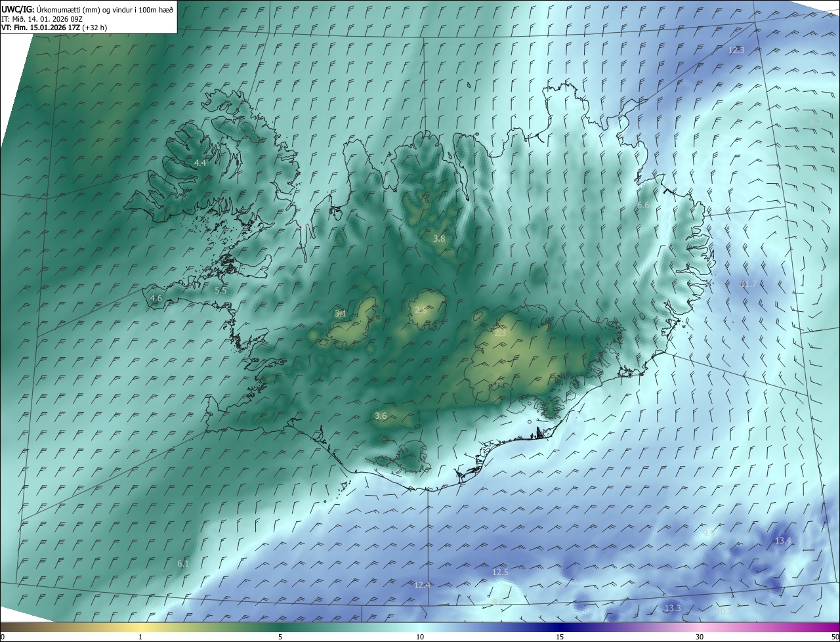Select the 12.3 value label on the map
The image size is (840, 642).
tap(737, 50)
